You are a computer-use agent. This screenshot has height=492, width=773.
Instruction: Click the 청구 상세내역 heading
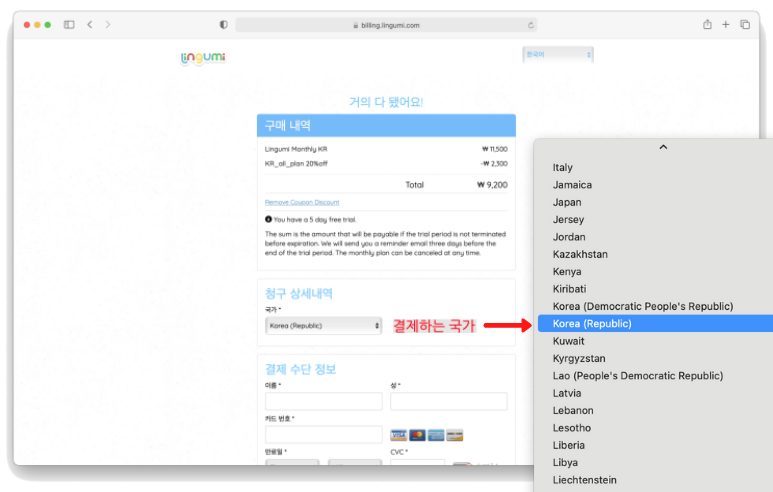click(299, 294)
